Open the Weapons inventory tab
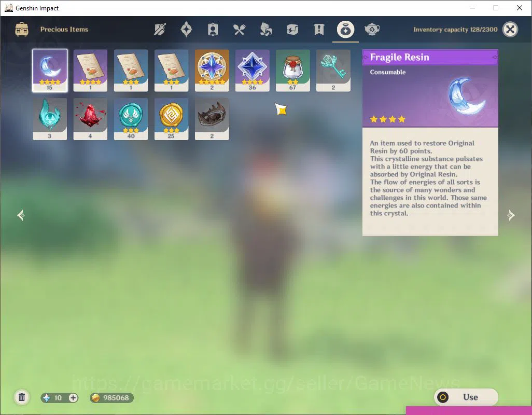This screenshot has width=532, height=415. [x=160, y=30]
